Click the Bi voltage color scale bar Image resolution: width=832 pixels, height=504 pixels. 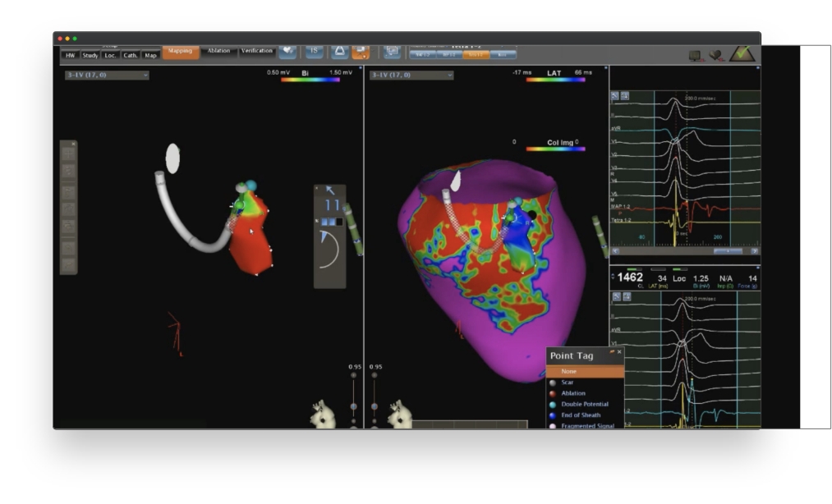point(310,80)
